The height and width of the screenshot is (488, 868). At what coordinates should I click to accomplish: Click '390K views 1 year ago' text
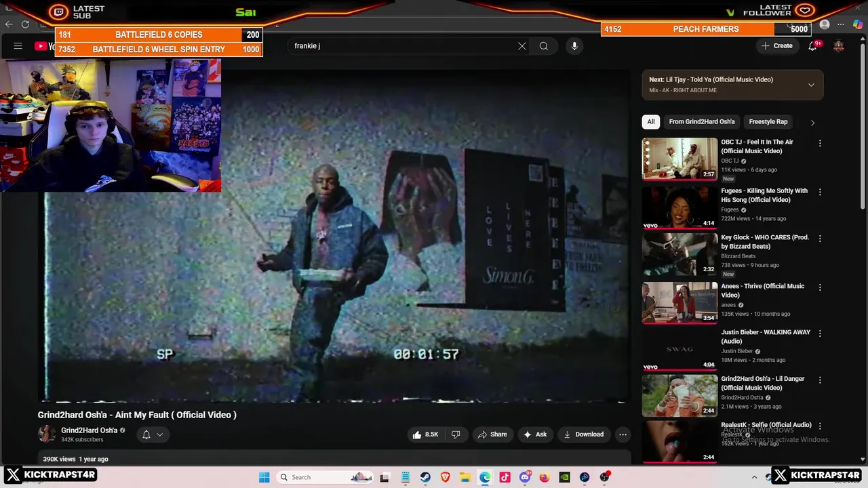75,459
